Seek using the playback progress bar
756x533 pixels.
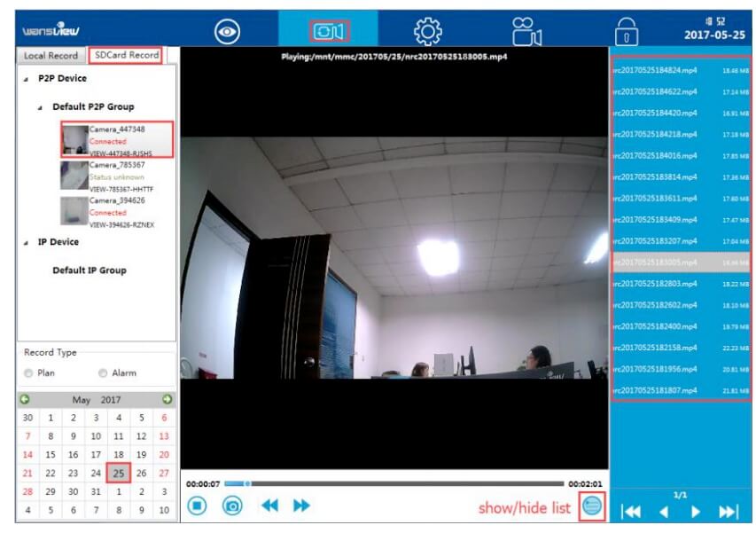click(x=394, y=483)
